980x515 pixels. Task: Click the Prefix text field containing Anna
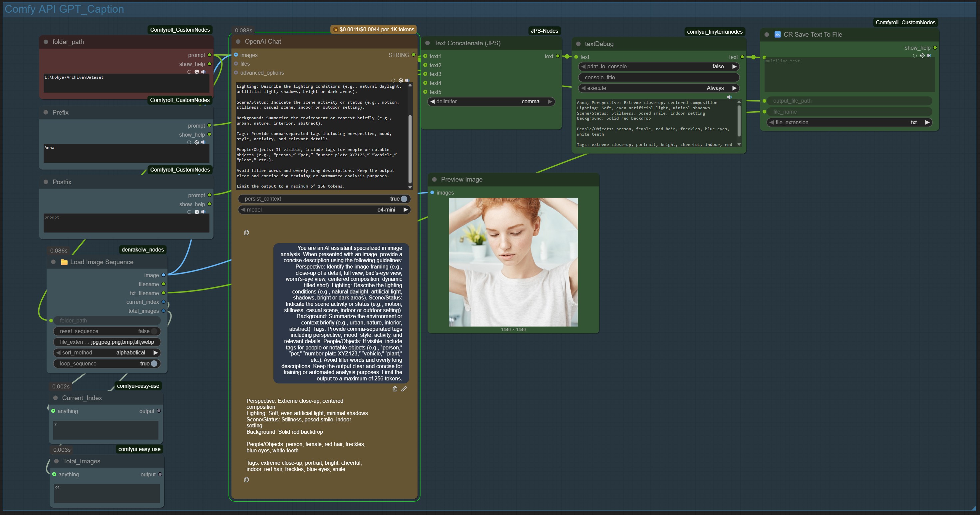coord(126,153)
